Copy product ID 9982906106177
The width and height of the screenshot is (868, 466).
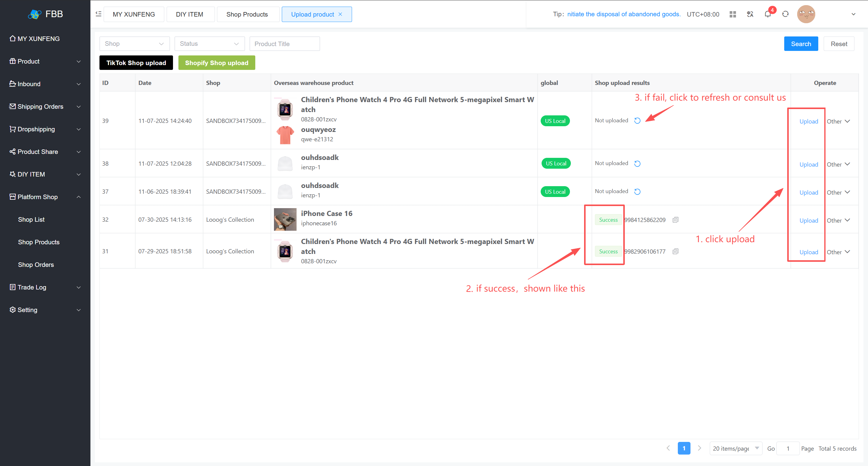[675, 251]
